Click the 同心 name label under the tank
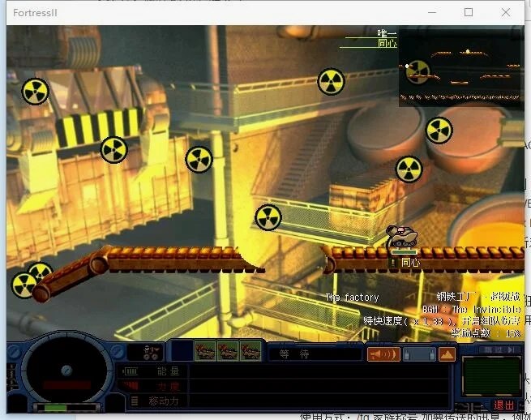Screen dimensions: 531x420 pos(410,262)
